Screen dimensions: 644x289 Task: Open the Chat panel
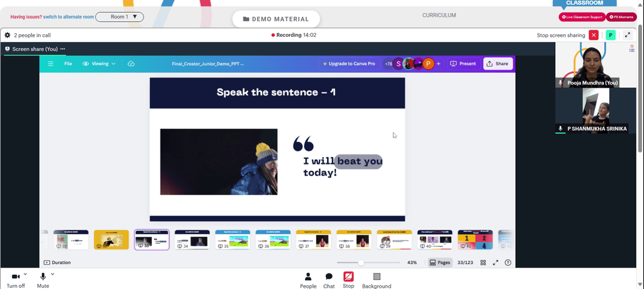click(329, 281)
